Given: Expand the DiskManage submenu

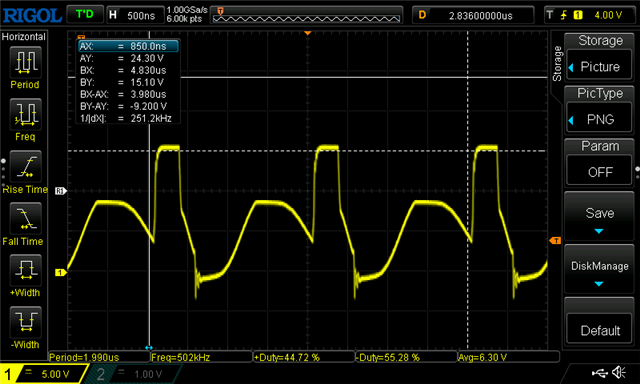Looking at the screenshot, I should (599, 269).
